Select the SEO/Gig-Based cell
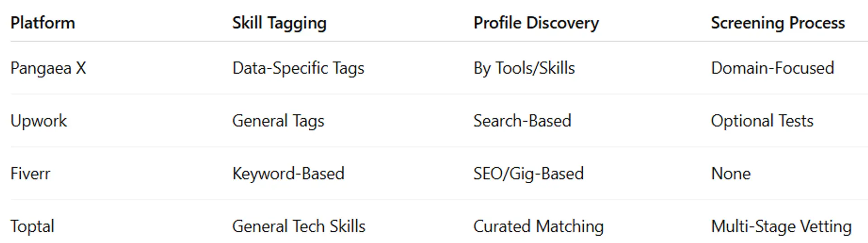This screenshot has width=868, height=243. [528, 173]
